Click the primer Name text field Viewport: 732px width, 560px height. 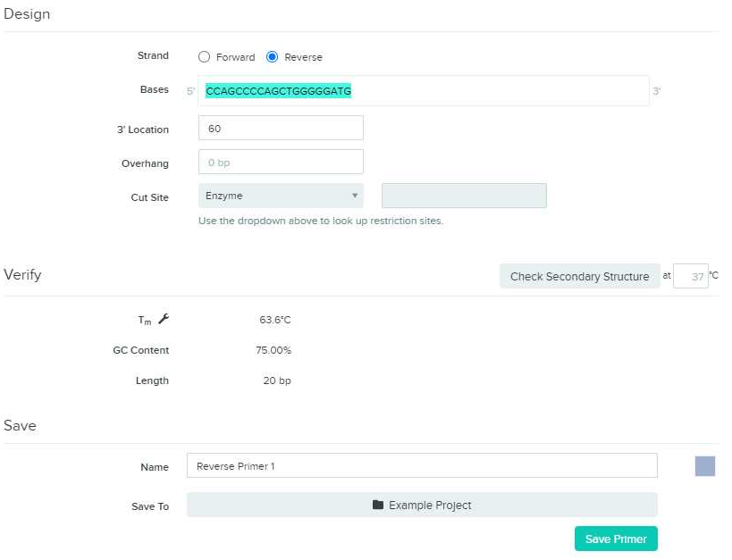tap(422, 465)
